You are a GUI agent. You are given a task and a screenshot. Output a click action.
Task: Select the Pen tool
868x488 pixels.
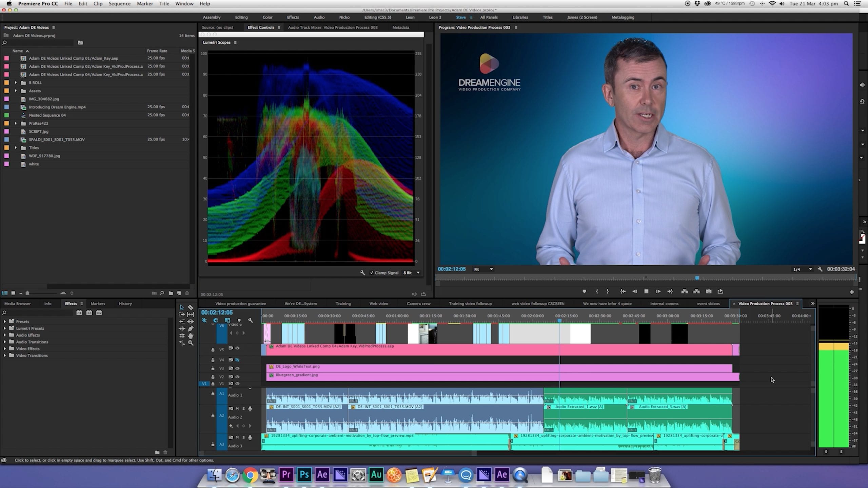pyautogui.click(x=191, y=328)
